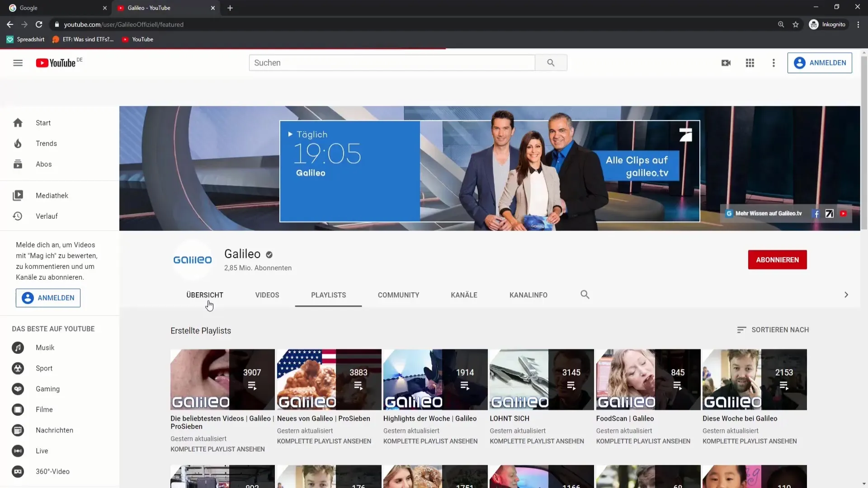Image resolution: width=868 pixels, height=488 pixels.
Task: View complete playlist under LOHNT SICH
Action: pos(537,441)
